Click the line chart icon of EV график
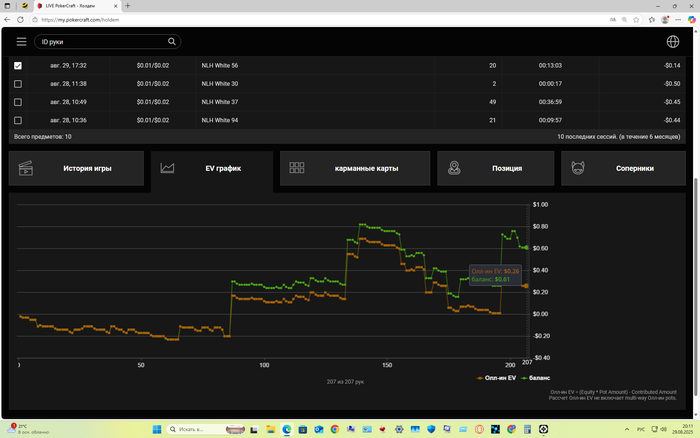 [167, 168]
